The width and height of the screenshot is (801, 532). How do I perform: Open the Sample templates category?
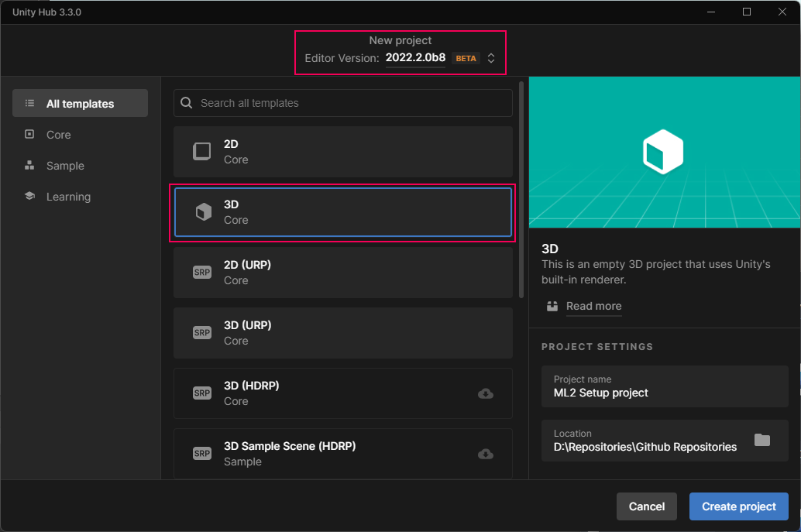(x=65, y=166)
